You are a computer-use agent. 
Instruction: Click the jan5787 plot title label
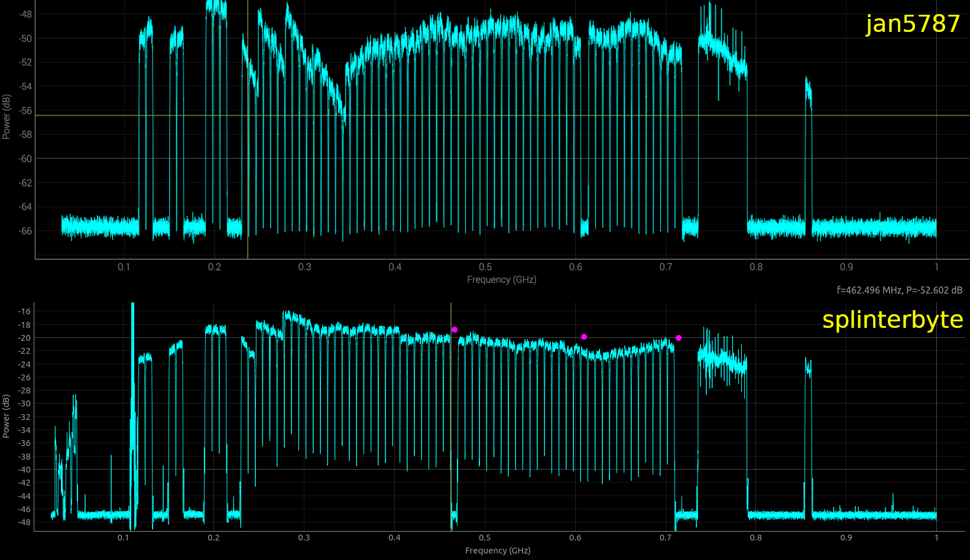pos(912,24)
